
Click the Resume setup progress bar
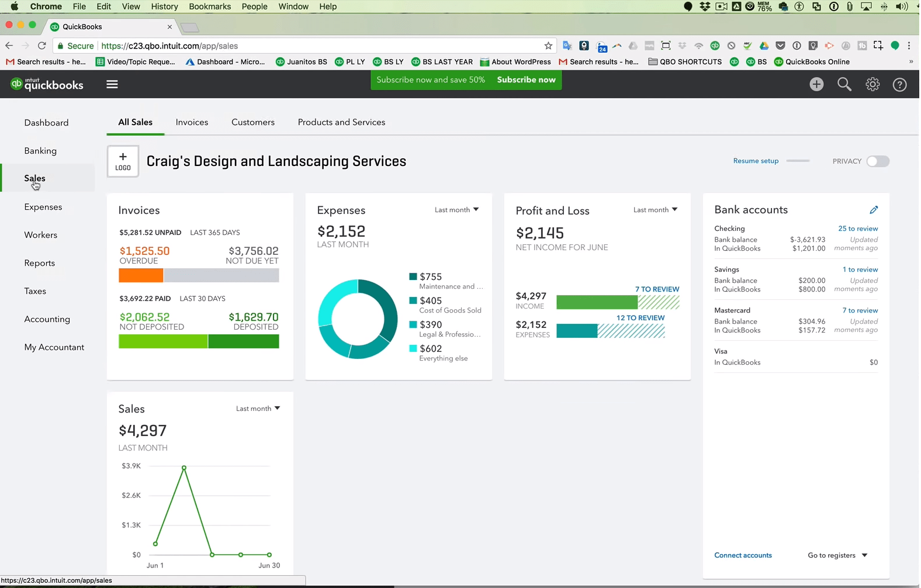798,161
